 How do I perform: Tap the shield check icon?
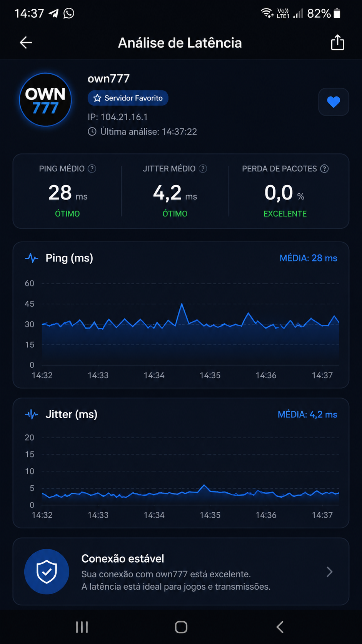click(47, 572)
